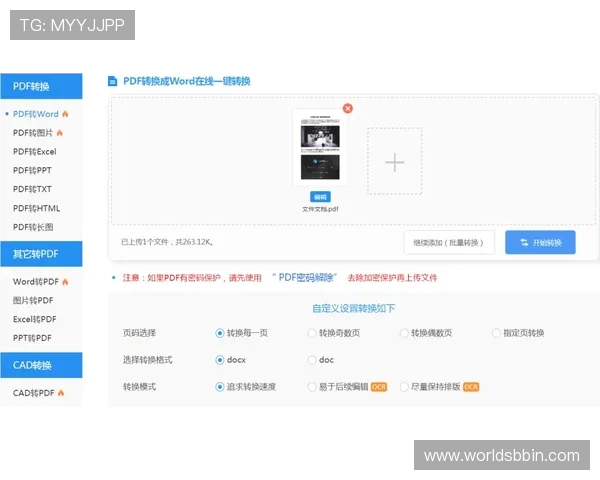Viewport: 600px width, 480px height.
Task: Click the document icon beside page title
Action: coord(112,81)
